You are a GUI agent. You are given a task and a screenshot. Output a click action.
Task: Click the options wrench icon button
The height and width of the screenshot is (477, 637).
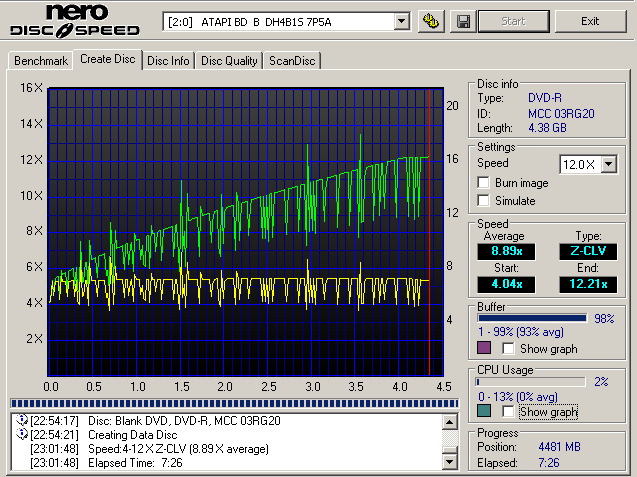point(431,21)
